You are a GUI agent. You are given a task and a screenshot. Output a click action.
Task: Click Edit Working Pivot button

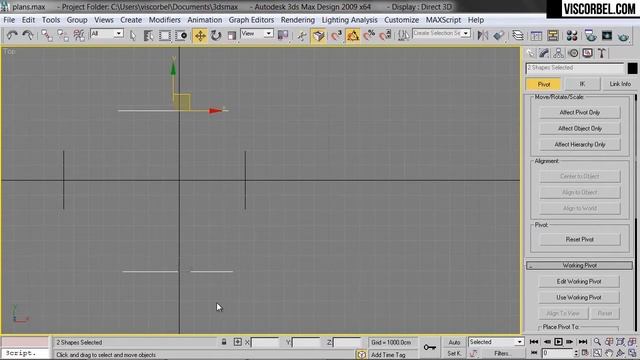point(579,281)
